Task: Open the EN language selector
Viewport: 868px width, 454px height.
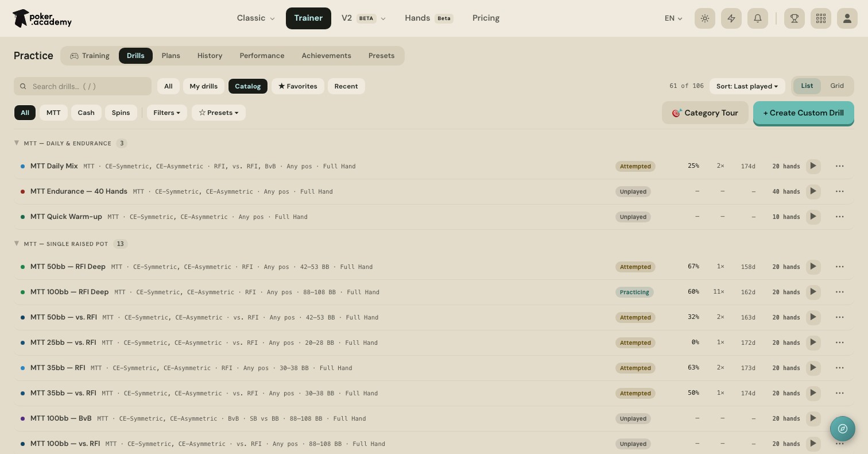Action: click(673, 18)
